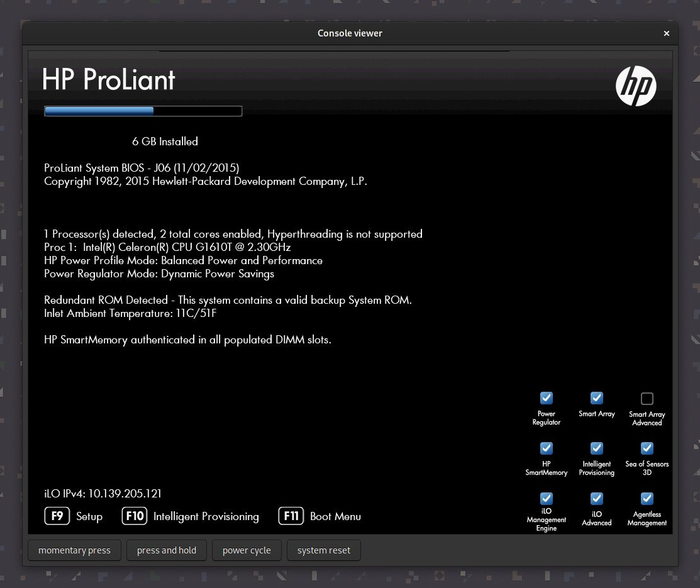
Task: Click the Intelligent Provisioning checkbox indicator
Action: (x=597, y=448)
